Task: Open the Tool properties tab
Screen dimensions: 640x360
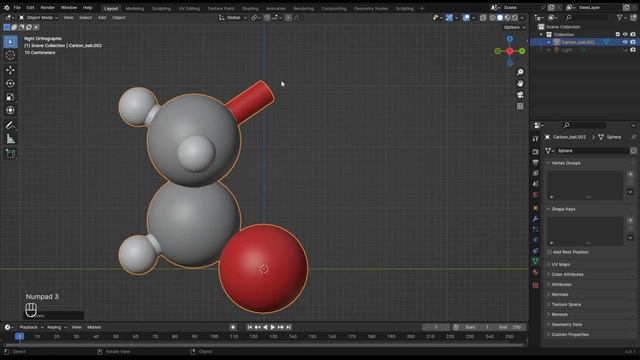Action: (536, 139)
